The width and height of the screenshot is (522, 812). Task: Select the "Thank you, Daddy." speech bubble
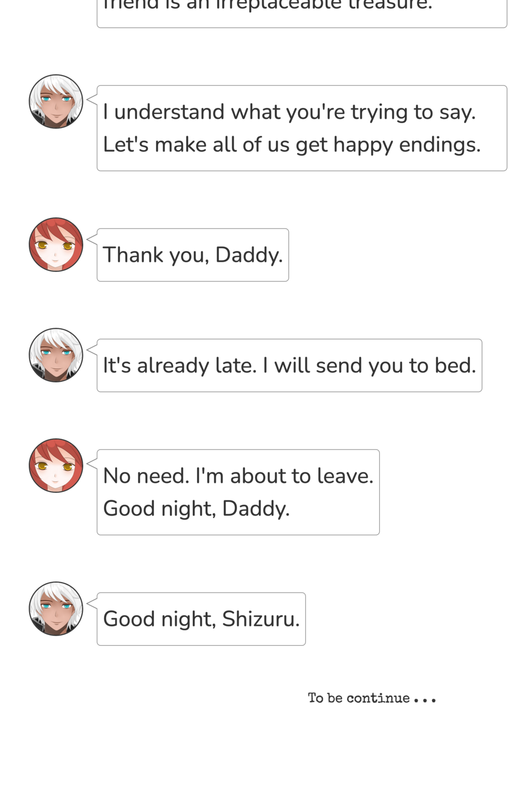click(x=193, y=255)
